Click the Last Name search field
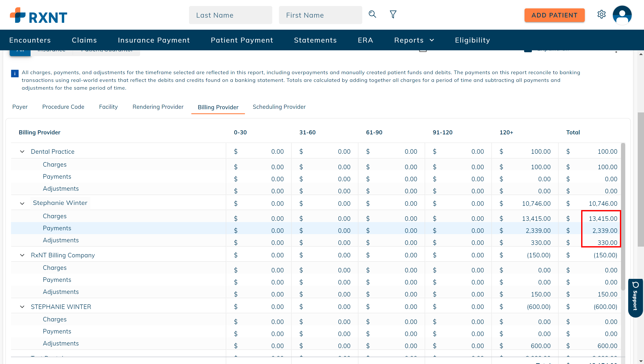 (x=231, y=15)
